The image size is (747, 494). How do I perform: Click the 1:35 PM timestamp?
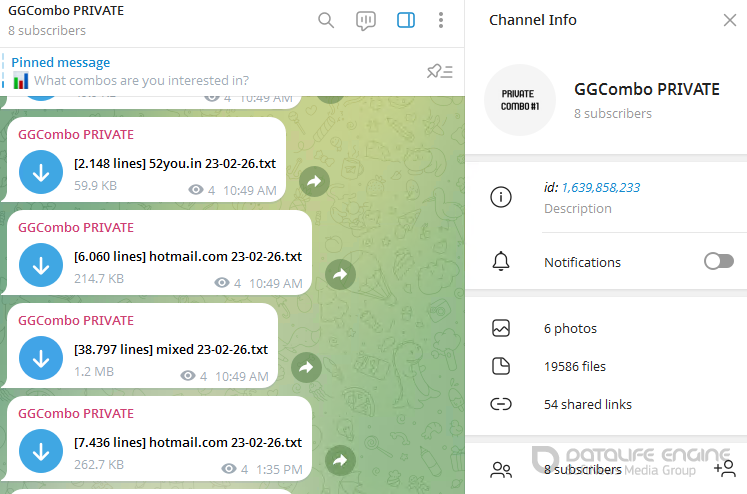click(x=279, y=470)
